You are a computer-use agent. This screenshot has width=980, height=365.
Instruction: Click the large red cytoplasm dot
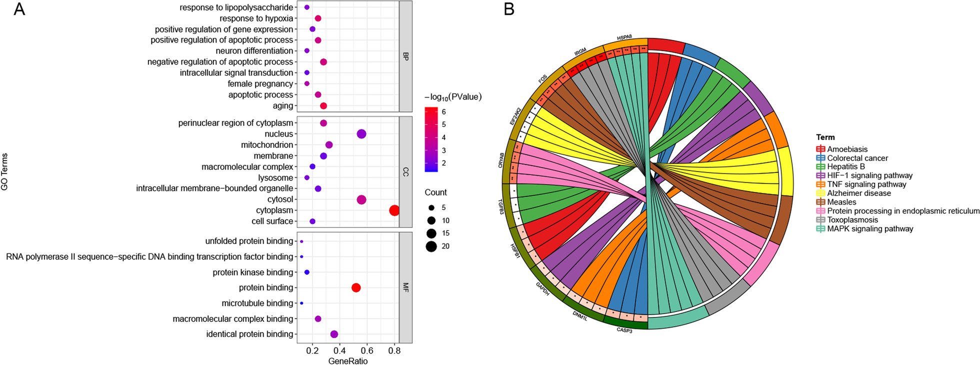tap(394, 210)
